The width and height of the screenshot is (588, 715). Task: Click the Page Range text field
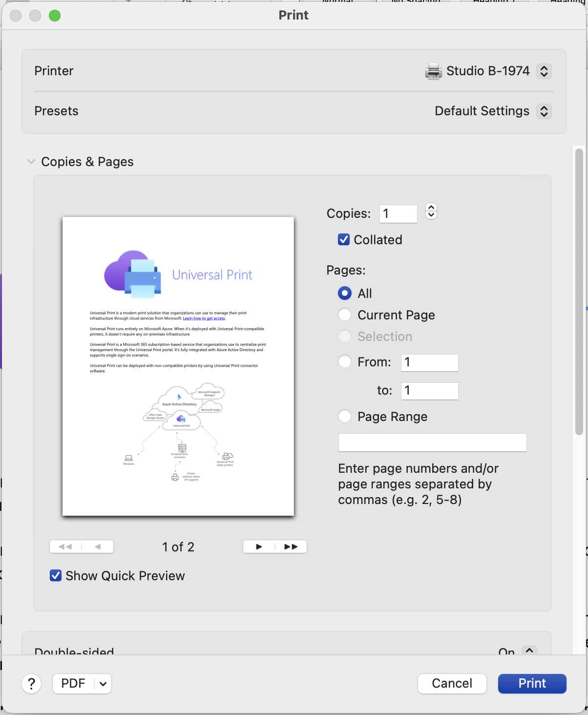432,442
